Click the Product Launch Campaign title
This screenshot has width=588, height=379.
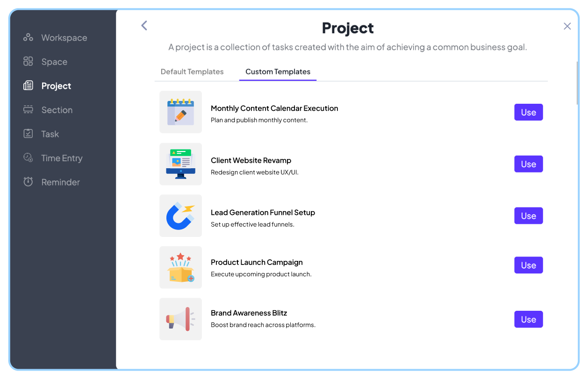(257, 262)
